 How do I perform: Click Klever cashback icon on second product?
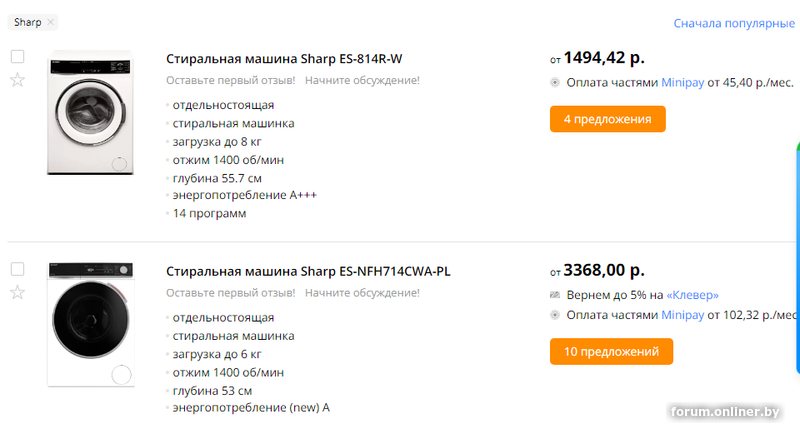pyautogui.click(x=555, y=295)
